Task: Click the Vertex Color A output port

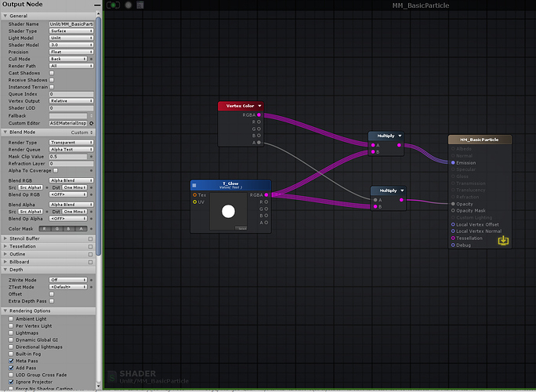Action: 259,143
